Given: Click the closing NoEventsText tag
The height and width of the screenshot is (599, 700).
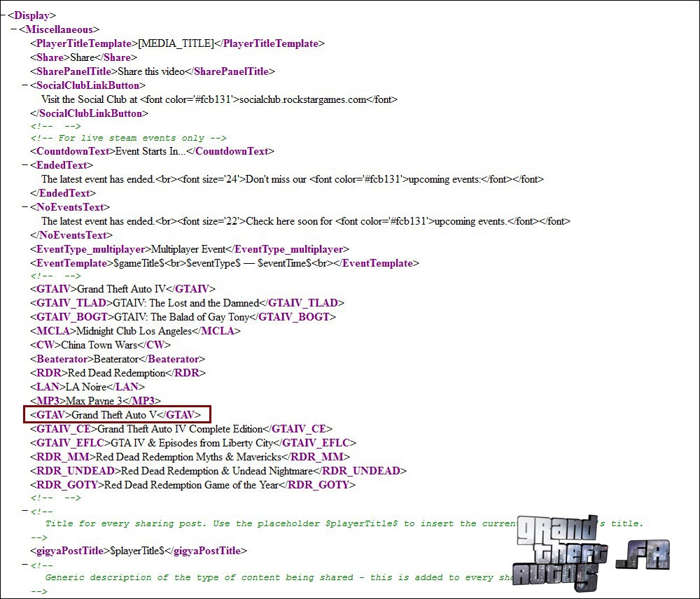Looking at the screenshot, I should tap(71, 235).
